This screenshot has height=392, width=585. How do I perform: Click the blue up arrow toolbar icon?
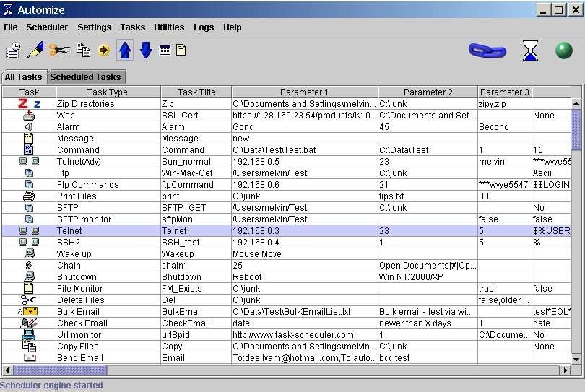coord(125,51)
